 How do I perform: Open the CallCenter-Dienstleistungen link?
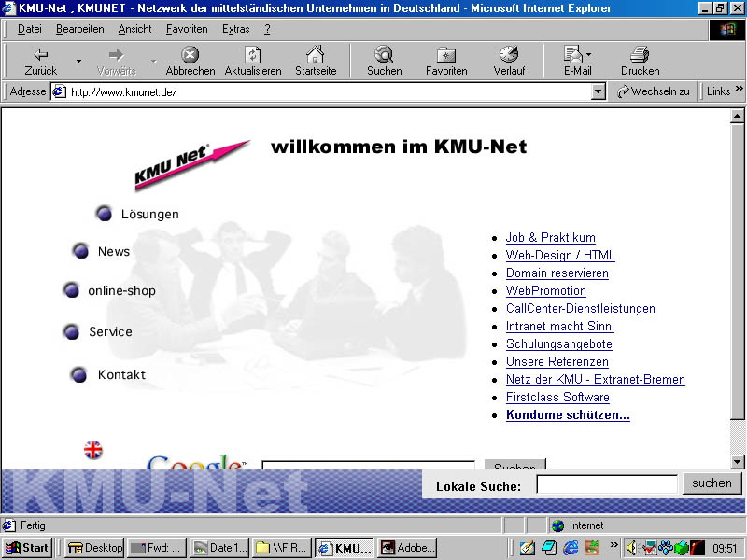pyautogui.click(x=580, y=308)
